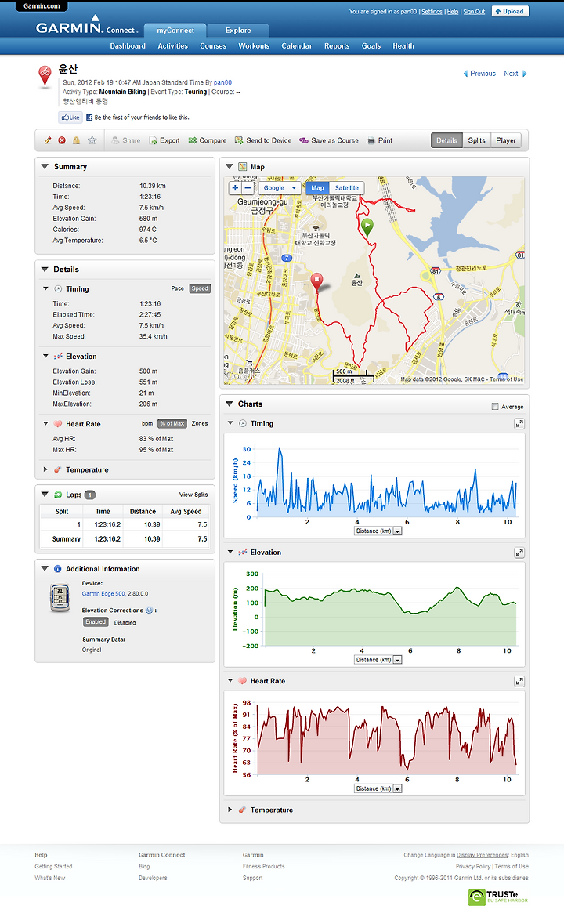This screenshot has height=924, width=564.
Task: Switch map to Map view
Action: [317, 188]
